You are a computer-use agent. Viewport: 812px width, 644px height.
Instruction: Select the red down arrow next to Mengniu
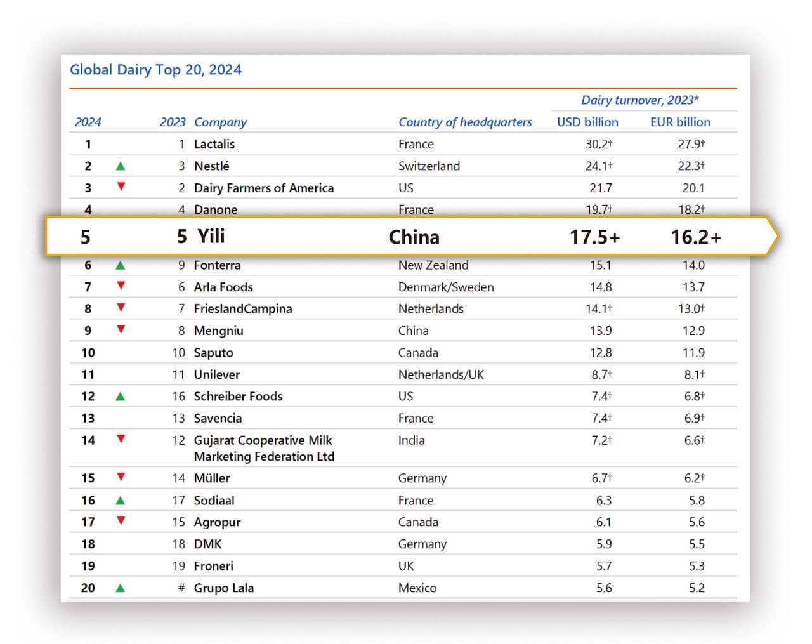click(x=121, y=330)
